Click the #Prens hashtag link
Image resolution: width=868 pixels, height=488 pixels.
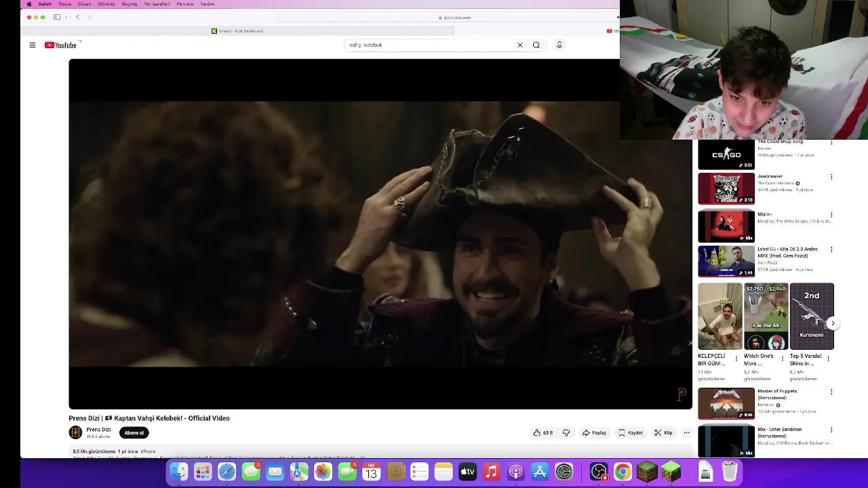tap(149, 451)
